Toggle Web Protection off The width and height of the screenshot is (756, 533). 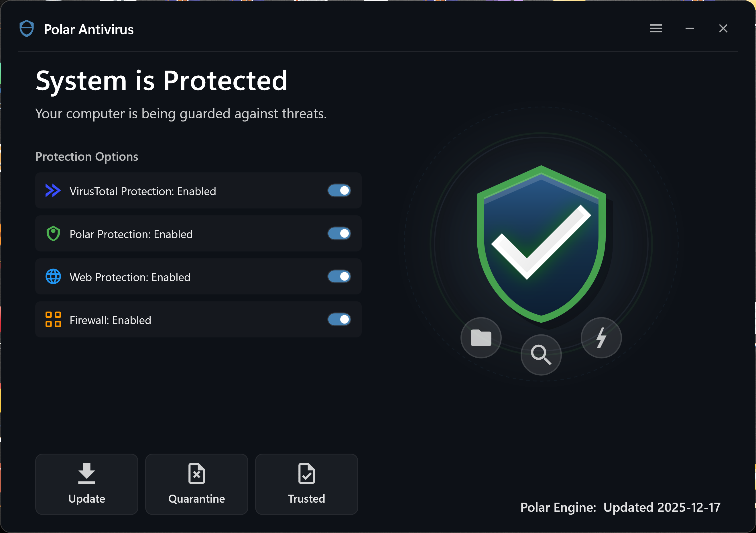click(339, 277)
